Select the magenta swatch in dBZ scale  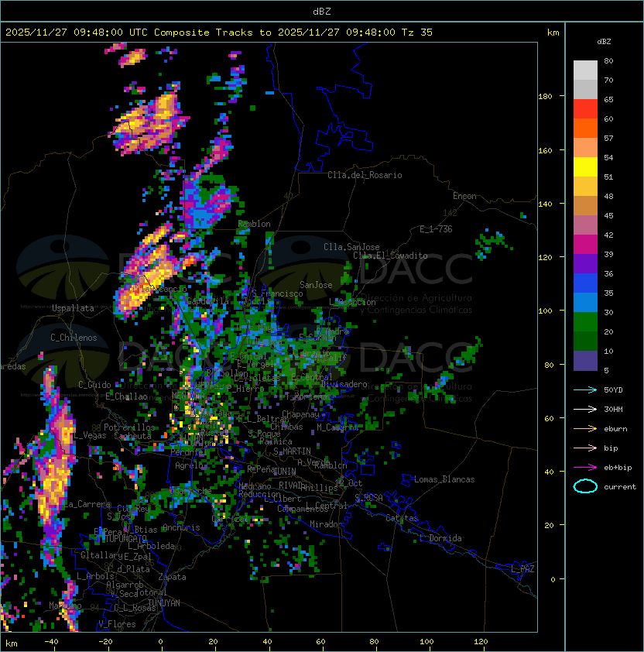[x=585, y=245]
